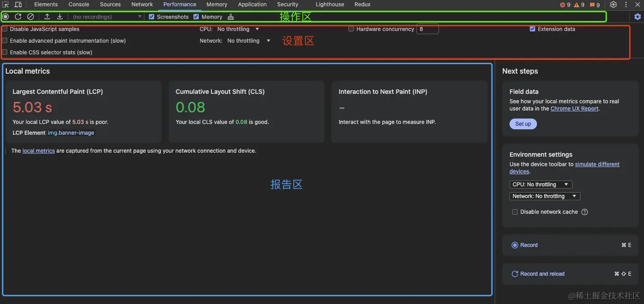Open CPU throttling dropdown under Environment settings

click(541, 185)
